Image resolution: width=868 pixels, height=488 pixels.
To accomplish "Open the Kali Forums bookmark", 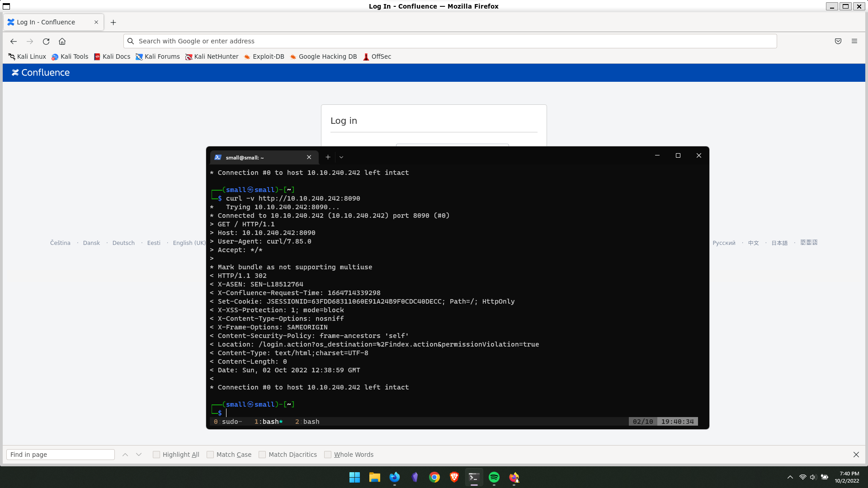I will pos(158,56).
